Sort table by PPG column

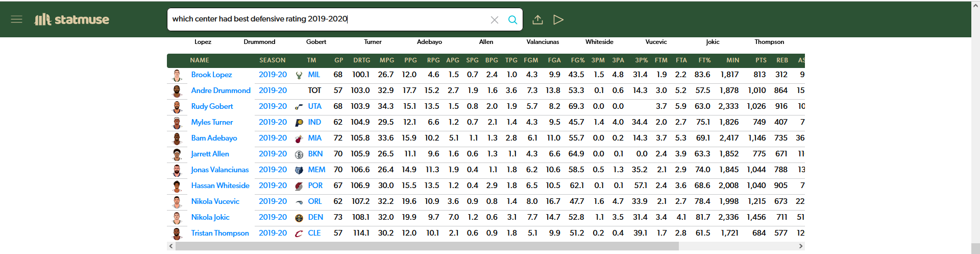point(410,60)
